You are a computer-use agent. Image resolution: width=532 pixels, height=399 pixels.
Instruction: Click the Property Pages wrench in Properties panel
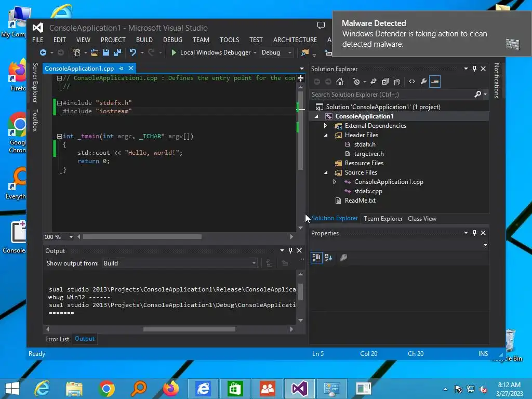click(x=343, y=258)
